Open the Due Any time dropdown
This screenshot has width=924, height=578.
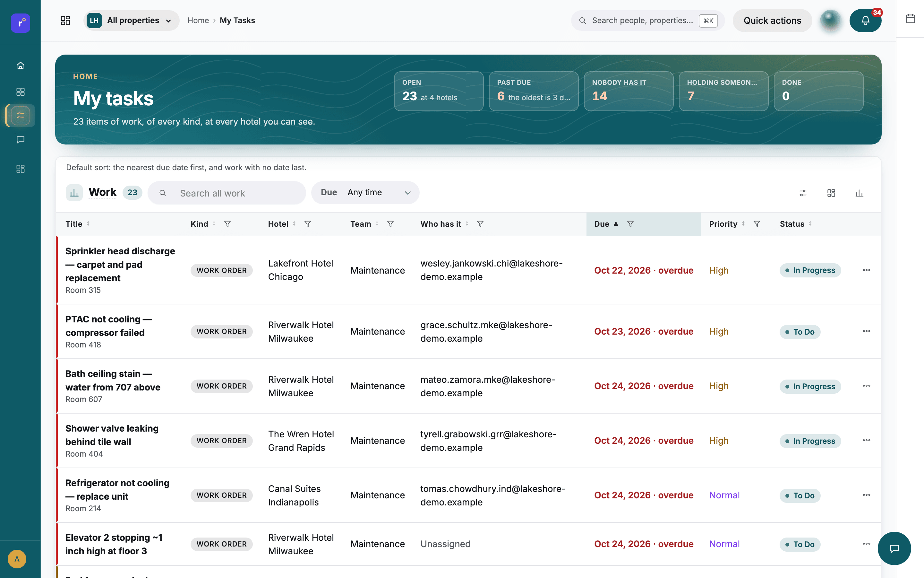click(365, 193)
